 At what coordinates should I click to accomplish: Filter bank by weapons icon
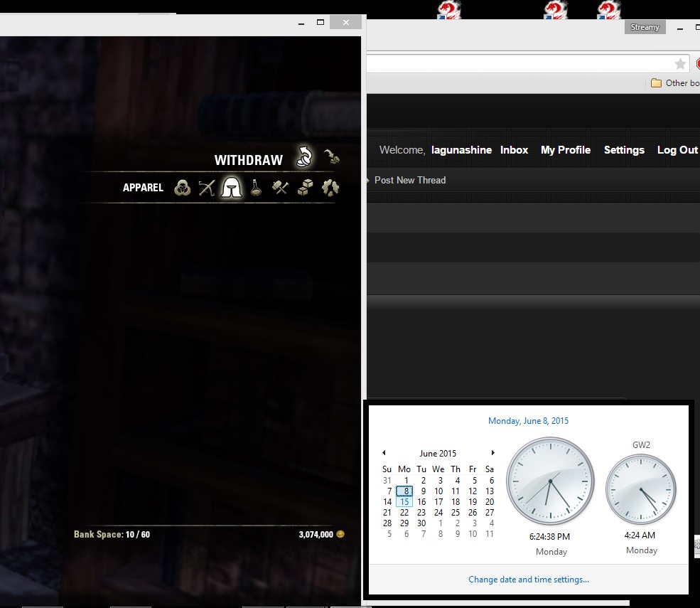pyautogui.click(x=207, y=188)
